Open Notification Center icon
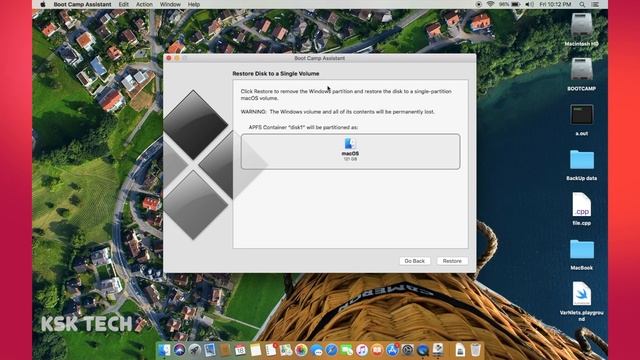Viewport: 640px width, 360px height. 595,4
